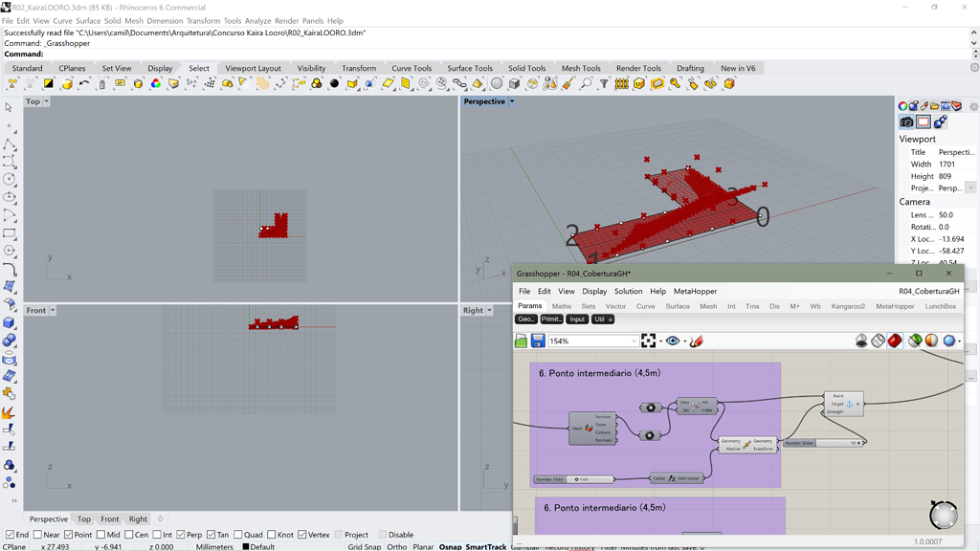Click the Zoom extents icon in Grasshopper toolbar
Image resolution: width=980 pixels, height=551 pixels.
pos(648,341)
